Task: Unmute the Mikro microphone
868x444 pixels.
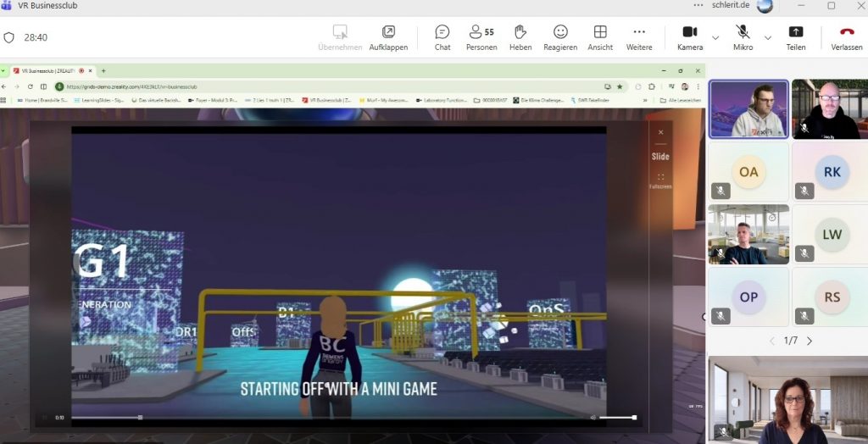Action: click(x=743, y=36)
